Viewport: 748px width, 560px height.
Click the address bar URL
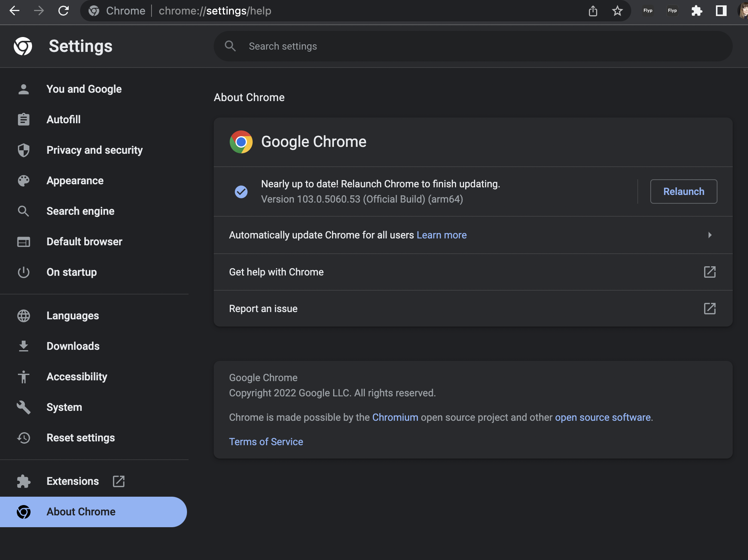tap(215, 11)
